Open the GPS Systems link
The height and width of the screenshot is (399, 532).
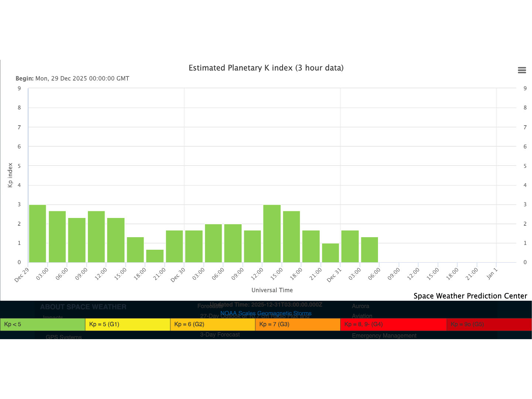(x=64, y=337)
